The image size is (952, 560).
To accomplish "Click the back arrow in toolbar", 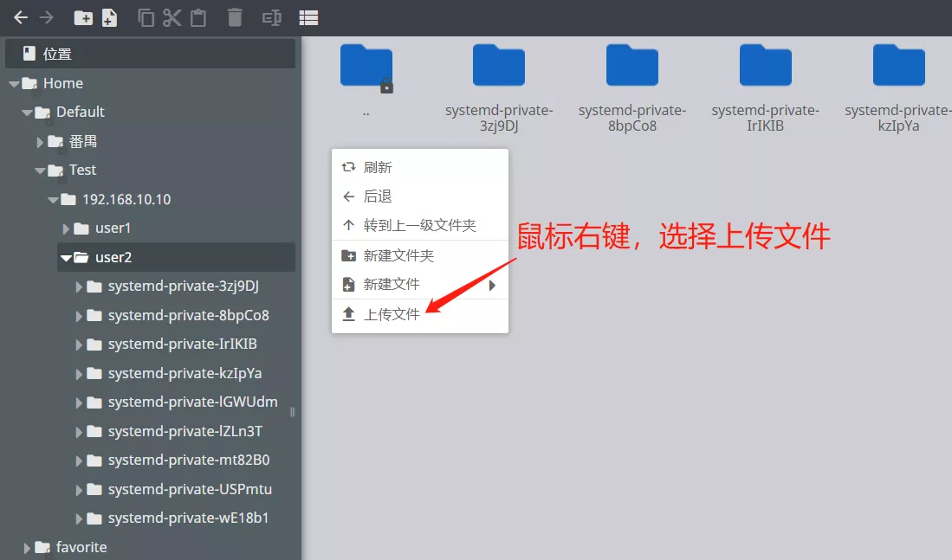I will click(x=21, y=17).
